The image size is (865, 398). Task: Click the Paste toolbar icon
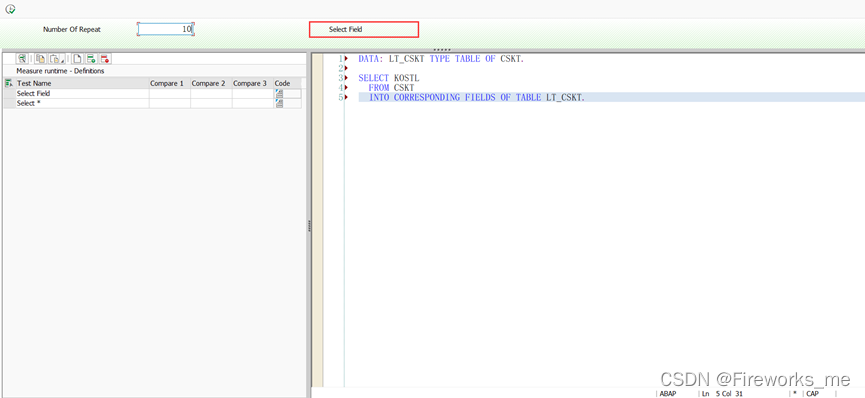(55, 58)
